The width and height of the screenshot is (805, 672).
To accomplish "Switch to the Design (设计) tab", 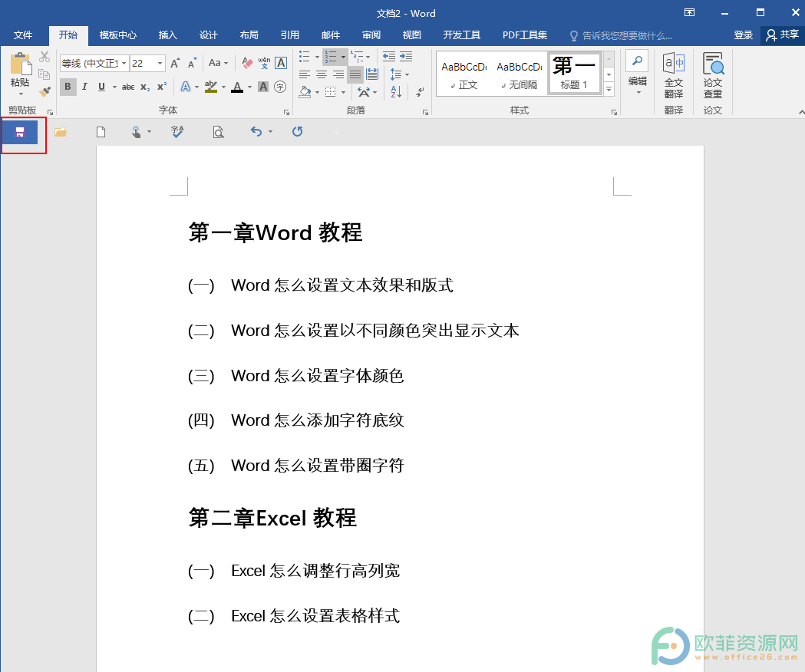I will [209, 35].
